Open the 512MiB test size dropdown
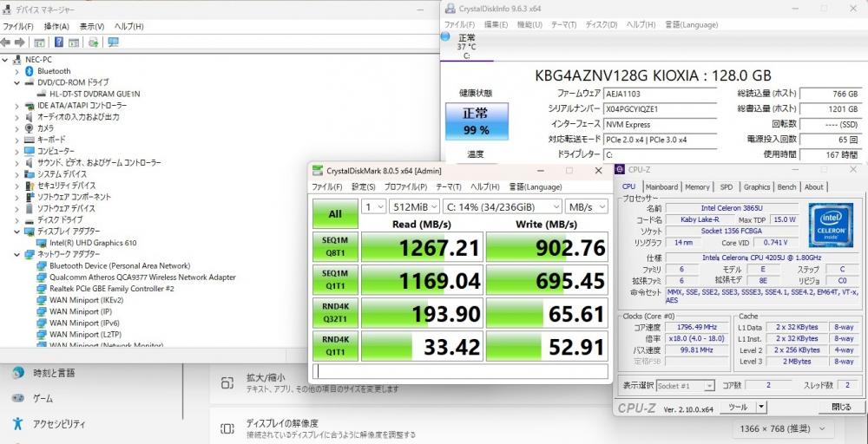The height and width of the screenshot is (444, 868). click(415, 206)
